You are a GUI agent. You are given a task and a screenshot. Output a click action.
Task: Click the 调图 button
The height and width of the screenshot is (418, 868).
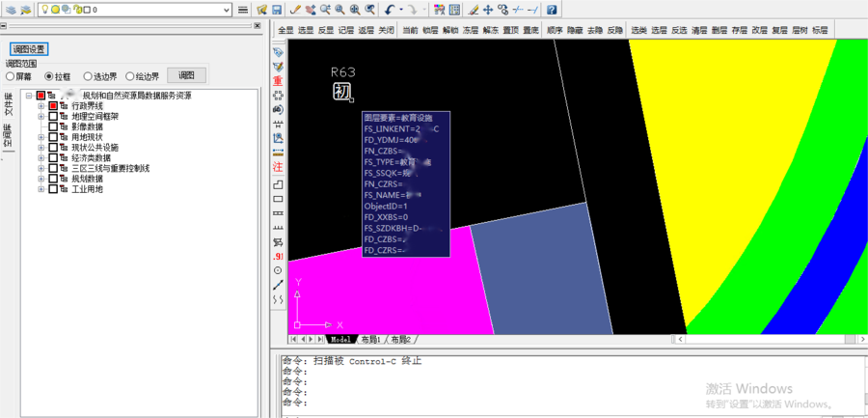click(186, 75)
